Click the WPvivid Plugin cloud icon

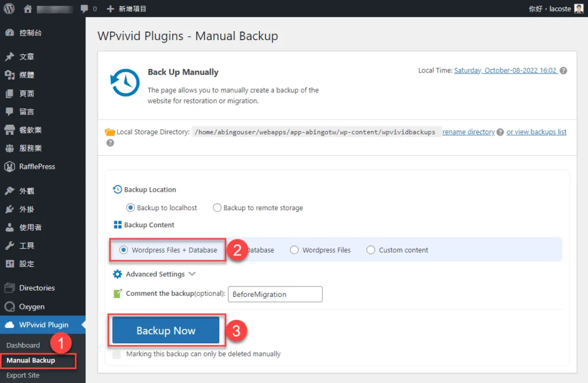pos(10,325)
